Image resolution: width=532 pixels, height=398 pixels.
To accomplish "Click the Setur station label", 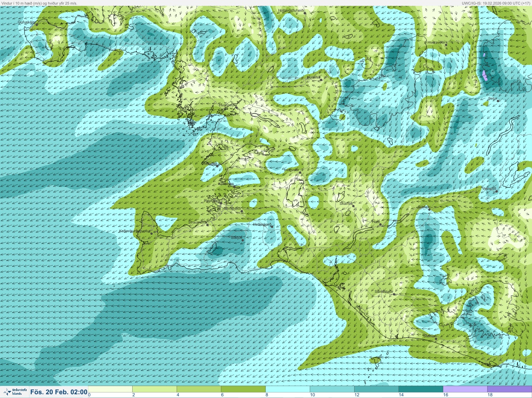I will 493,98.
